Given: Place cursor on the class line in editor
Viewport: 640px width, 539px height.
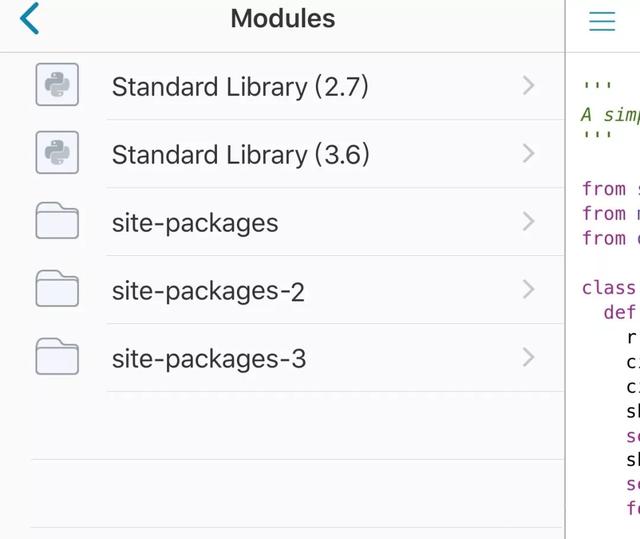Looking at the screenshot, I should click(x=611, y=288).
